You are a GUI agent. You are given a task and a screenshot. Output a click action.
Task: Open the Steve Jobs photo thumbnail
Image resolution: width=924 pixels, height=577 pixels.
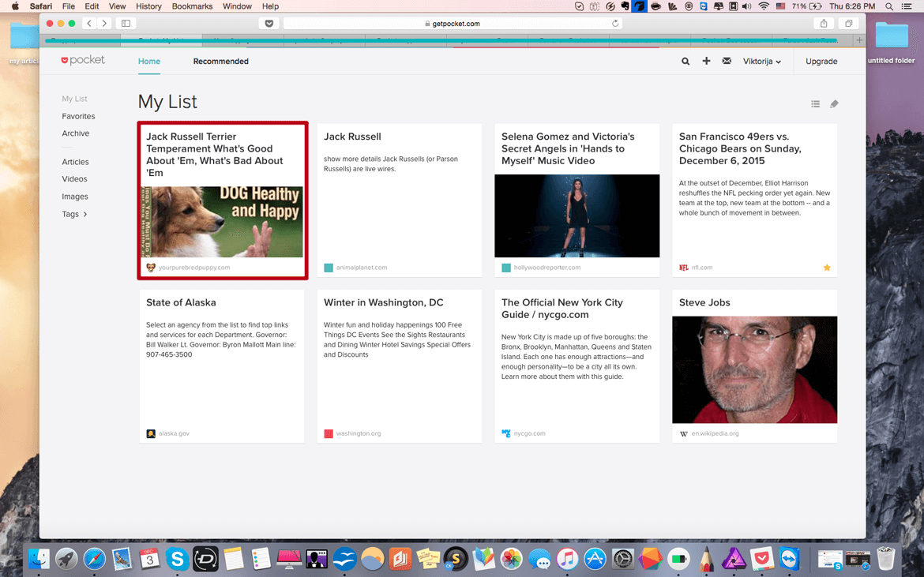(x=754, y=369)
